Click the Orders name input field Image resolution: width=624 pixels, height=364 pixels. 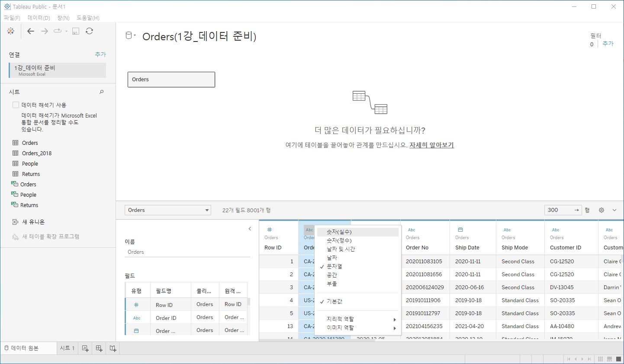coord(187,252)
